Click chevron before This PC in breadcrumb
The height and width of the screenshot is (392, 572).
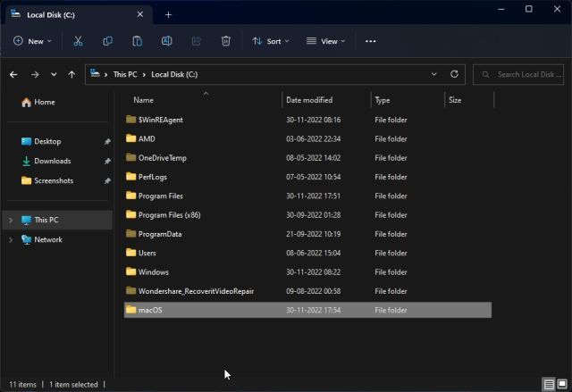pos(105,75)
